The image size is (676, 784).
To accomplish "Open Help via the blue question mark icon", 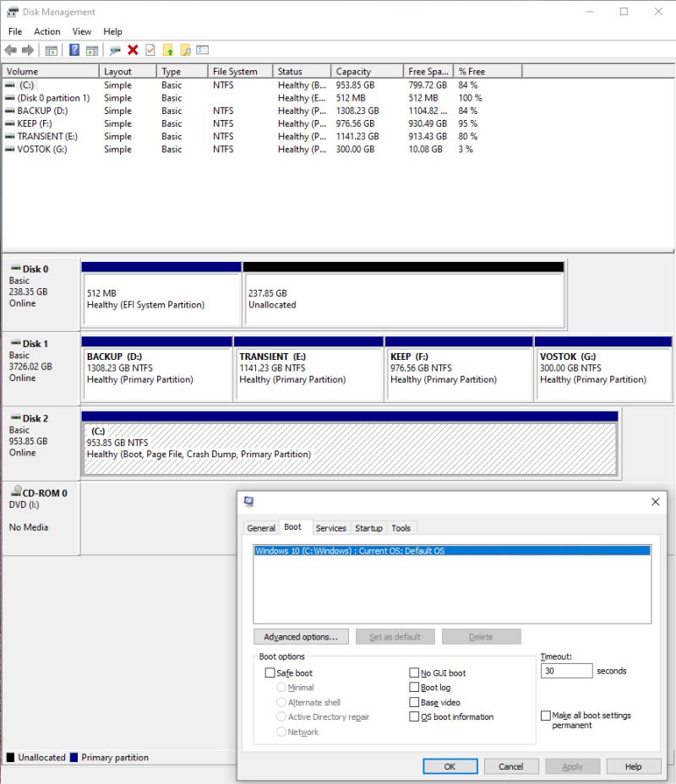I will coord(74,49).
